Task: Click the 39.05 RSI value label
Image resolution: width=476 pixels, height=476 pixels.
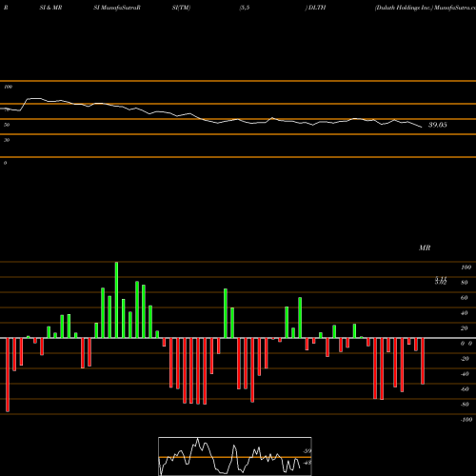Action: (x=438, y=125)
